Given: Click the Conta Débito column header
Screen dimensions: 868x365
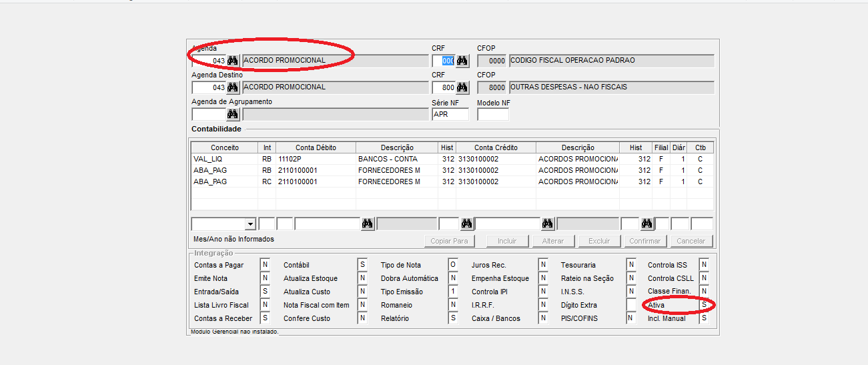Looking at the screenshot, I should click(316, 147).
